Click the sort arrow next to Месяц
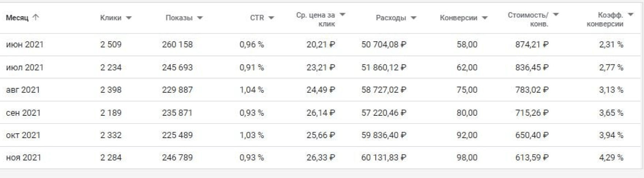Image resolution: width=644 pixels, height=178 pixels. [x=35, y=18]
